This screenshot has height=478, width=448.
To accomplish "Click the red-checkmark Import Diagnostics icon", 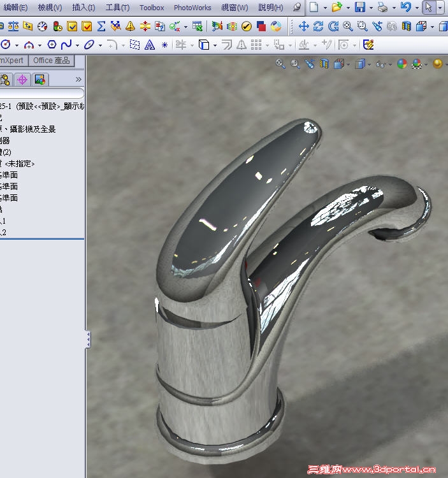I will click(x=87, y=27).
